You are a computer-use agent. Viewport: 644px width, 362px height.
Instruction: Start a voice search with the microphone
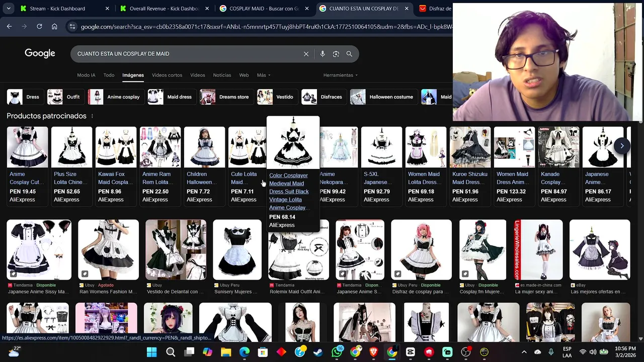[x=323, y=54]
